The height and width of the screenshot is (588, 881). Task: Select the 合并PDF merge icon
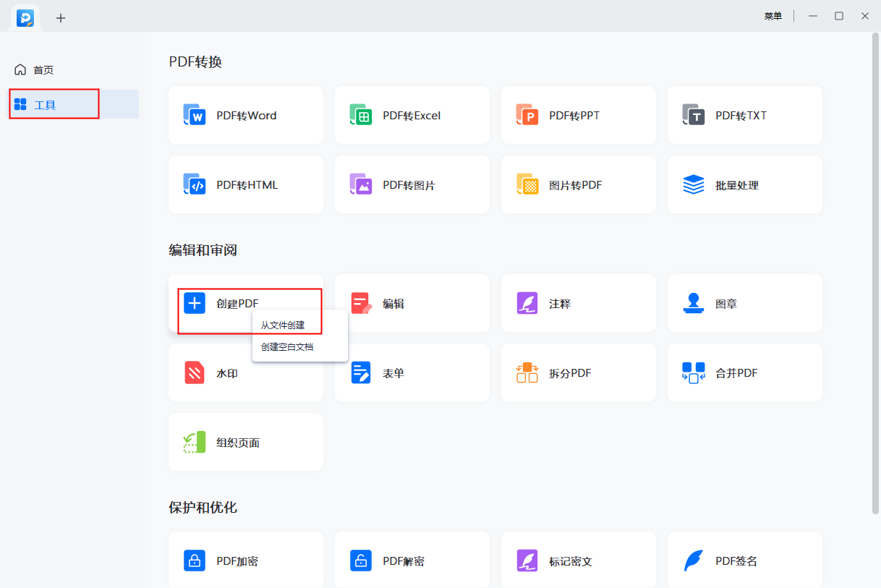pos(694,372)
